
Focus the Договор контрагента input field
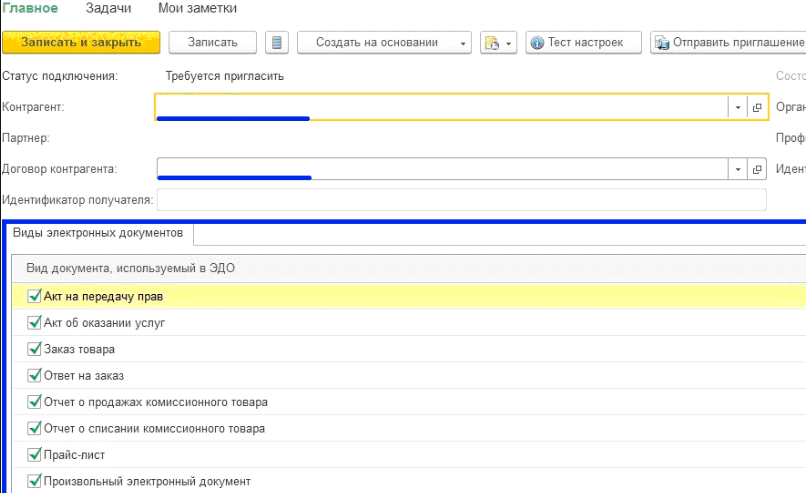pyautogui.click(x=443, y=169)
